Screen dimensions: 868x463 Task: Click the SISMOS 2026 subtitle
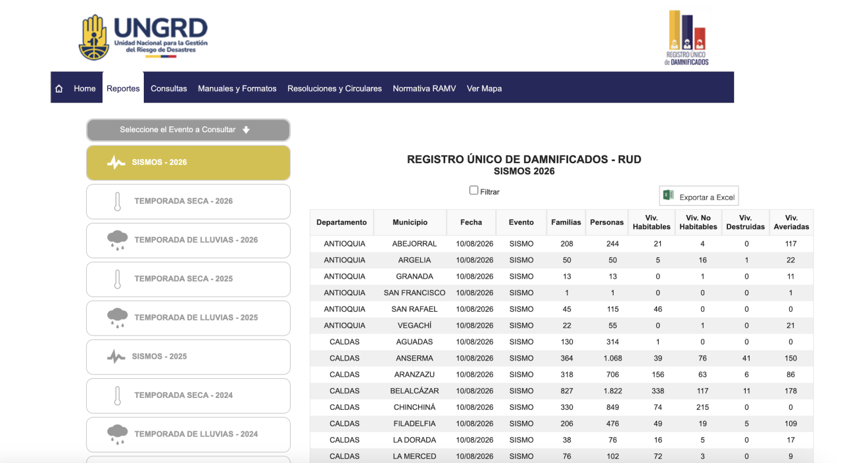pyautogui.click(x=524, y=172)
